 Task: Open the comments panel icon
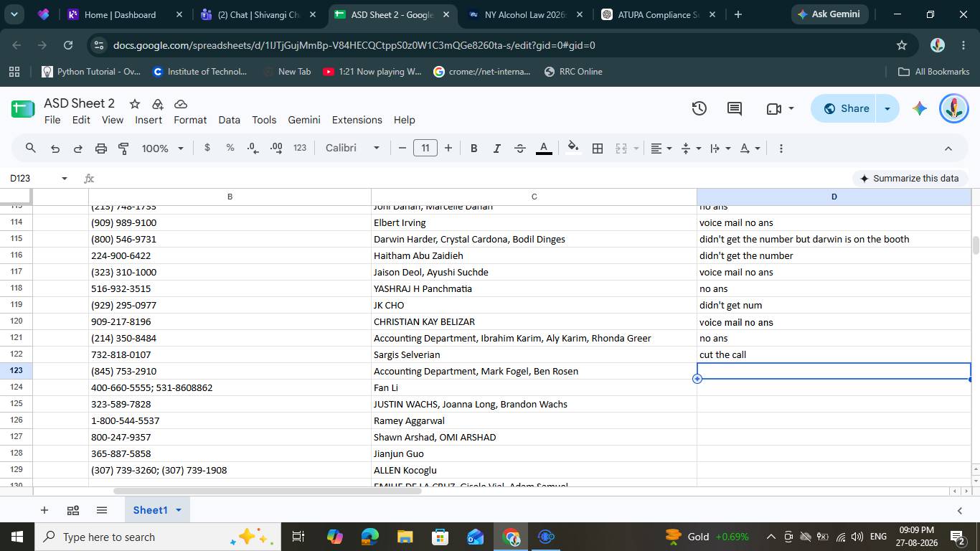pyautogui.click(x=734, y=108)
